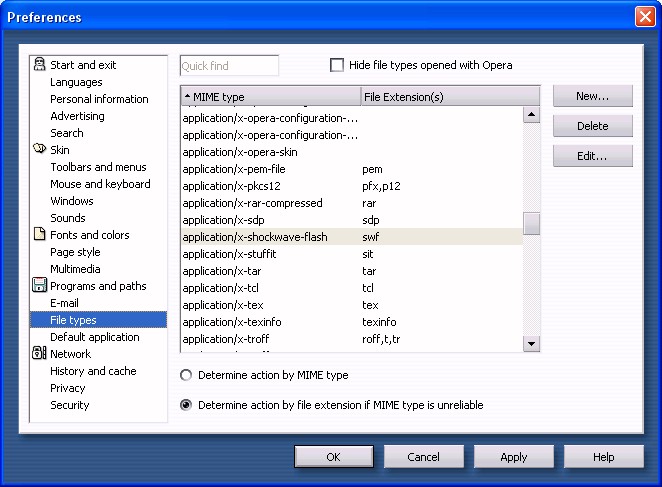Click the New... button
The width and height of the screenshot is (662, 487).
(x=593, y=96)
